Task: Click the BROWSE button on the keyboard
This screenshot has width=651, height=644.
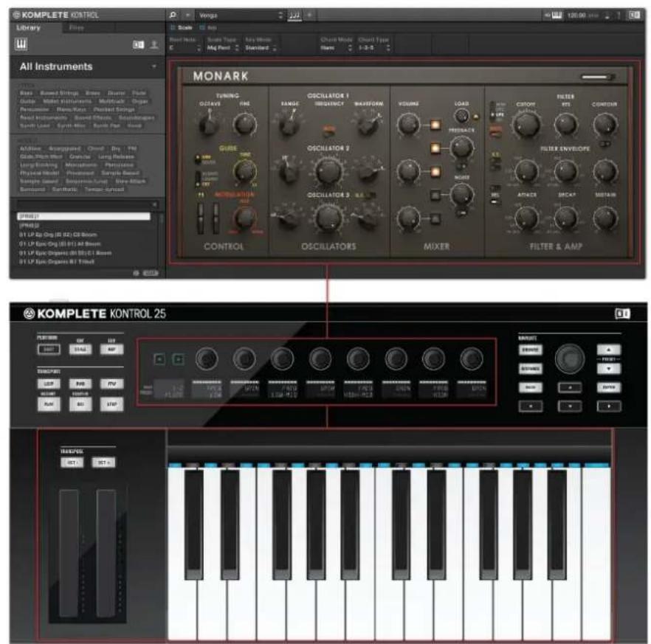Action: (531, 350)
